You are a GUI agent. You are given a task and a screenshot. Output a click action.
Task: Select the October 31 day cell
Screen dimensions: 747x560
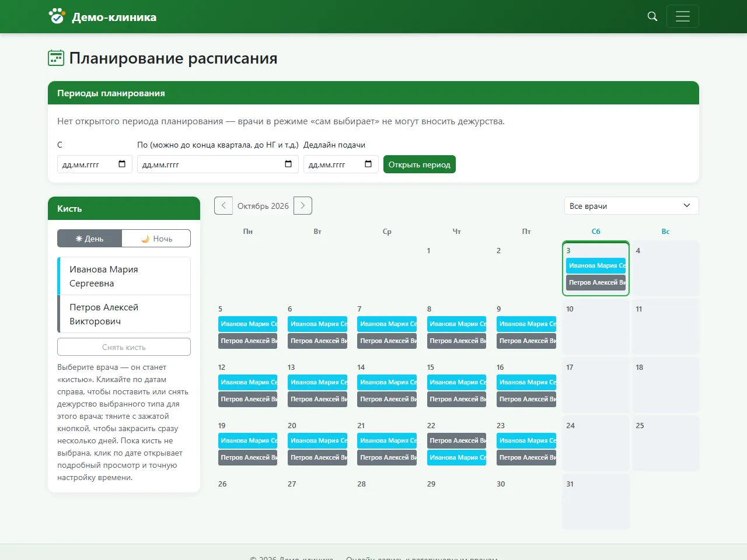pos(596,502)
